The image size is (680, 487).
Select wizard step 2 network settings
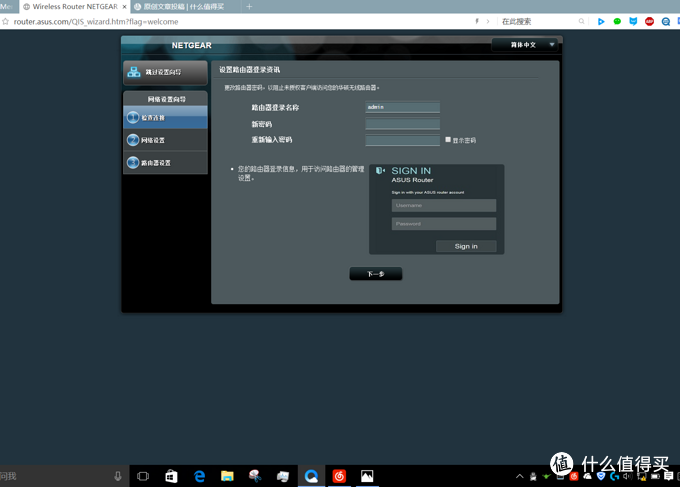pyautogui.click(x=165, y=140)
